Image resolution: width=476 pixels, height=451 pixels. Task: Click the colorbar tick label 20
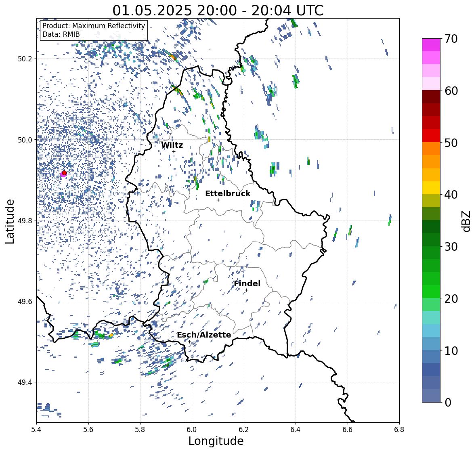tap(451, 299)
